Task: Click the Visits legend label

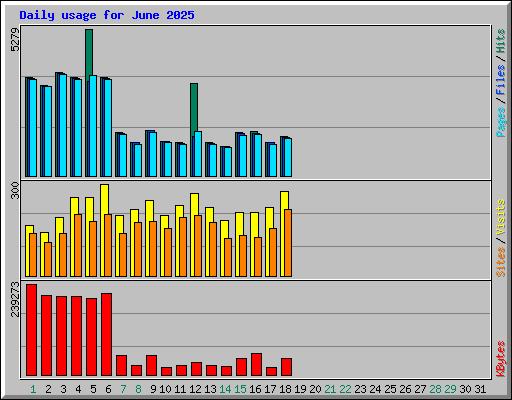Action: (501, 218)
